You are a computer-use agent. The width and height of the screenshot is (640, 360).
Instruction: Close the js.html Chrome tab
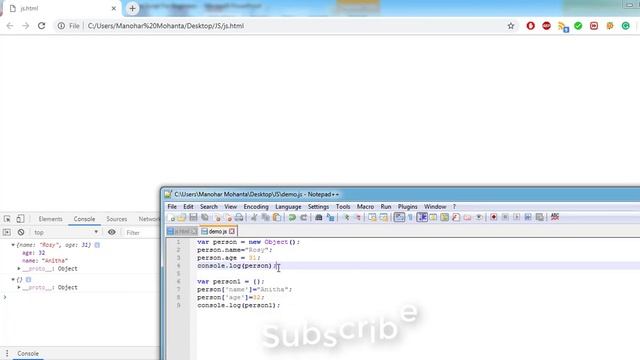113,8
